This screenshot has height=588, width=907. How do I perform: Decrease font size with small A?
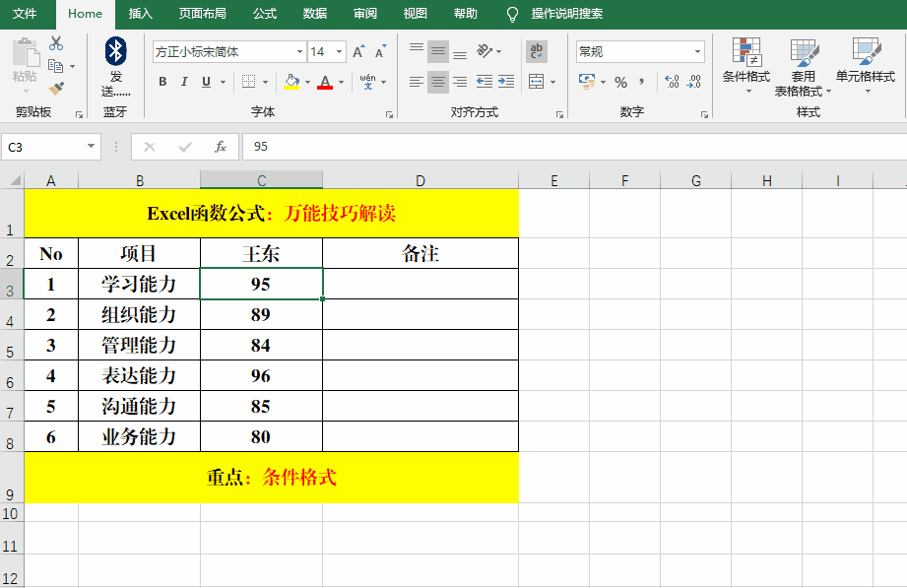click(380, 51)
